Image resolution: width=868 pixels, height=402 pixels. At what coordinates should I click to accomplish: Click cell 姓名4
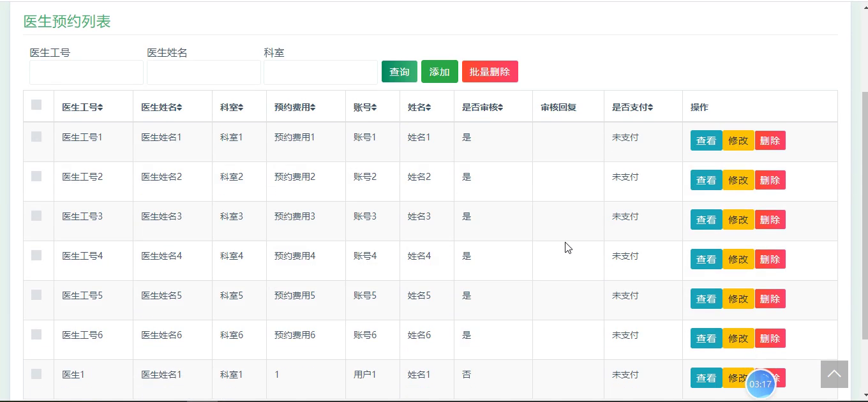pyautogui.click(x=419, y=256)
